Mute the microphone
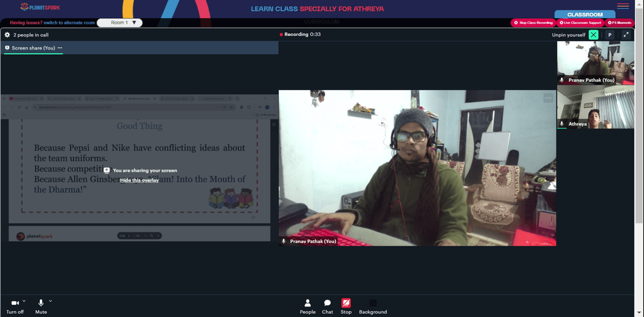The height and width of the screenshot is (317, 644). pos(41,307)
